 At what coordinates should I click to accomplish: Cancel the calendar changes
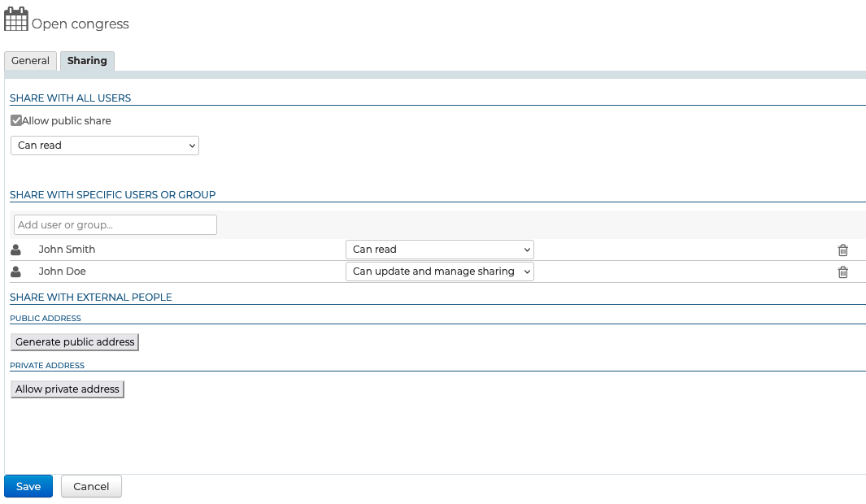(91, 486)
